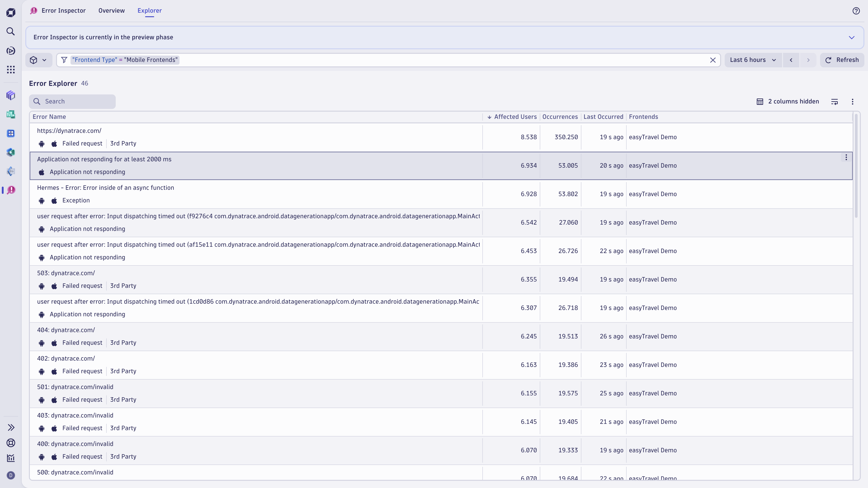Screen dimensions: 868x488
Task: Click the Refresh button
Action: [x=842, y=60]
